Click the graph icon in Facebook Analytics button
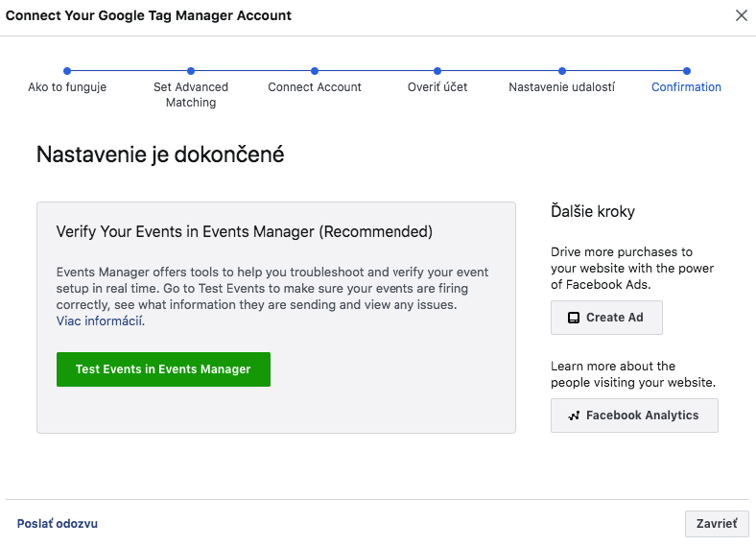The width and height of the screenshot is (756, 546). [574, 415]
